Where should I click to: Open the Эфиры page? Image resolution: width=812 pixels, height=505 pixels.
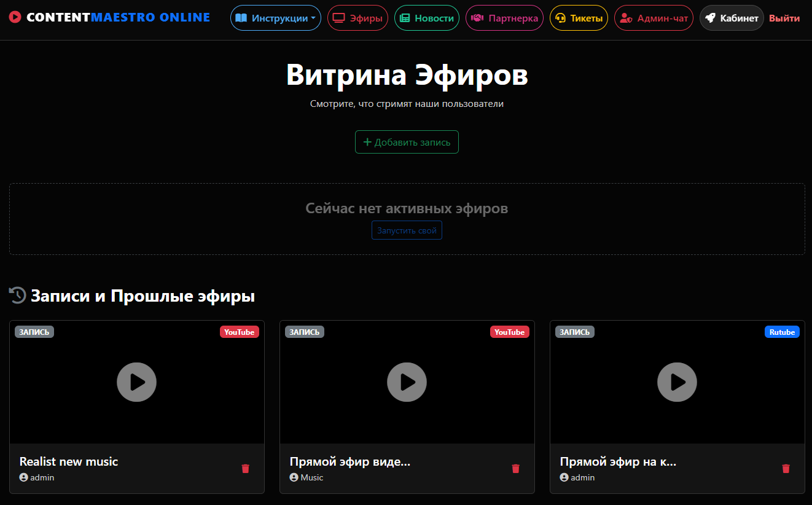coord(357,18)
